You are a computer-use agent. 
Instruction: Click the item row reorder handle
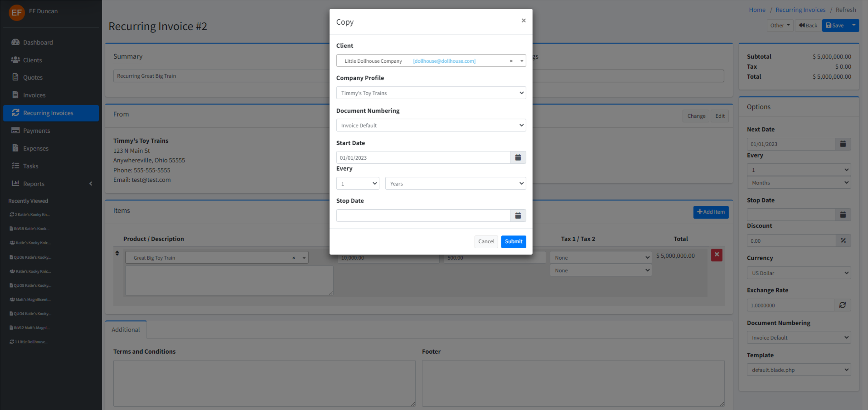click(117, 253)
